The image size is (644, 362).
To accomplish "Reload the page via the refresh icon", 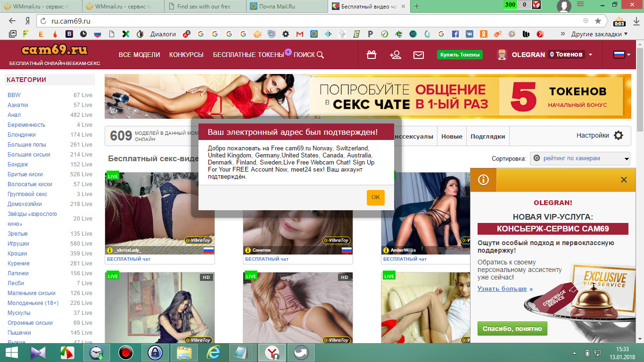I will (x=44, y=21).
